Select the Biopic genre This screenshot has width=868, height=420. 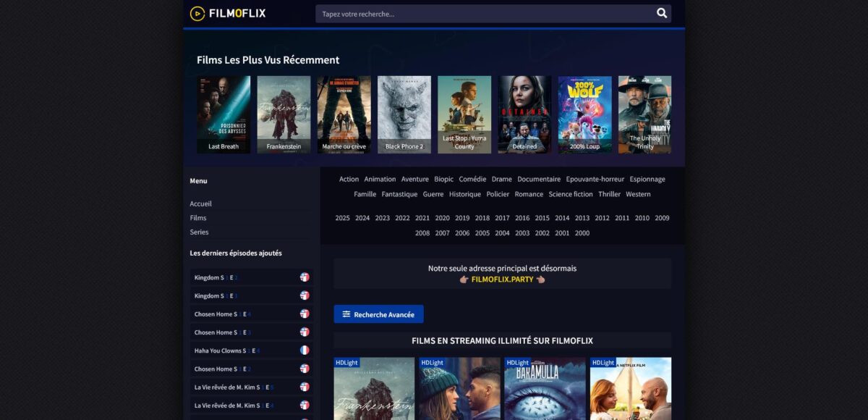click(x=443, y=179)
